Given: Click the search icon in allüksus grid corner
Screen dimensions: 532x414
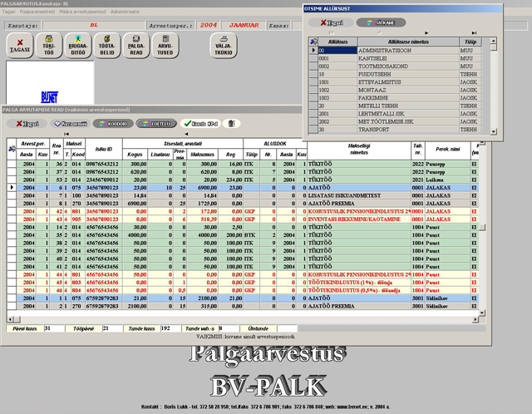Looking at the screenshot, I should [x=313, y=42].
